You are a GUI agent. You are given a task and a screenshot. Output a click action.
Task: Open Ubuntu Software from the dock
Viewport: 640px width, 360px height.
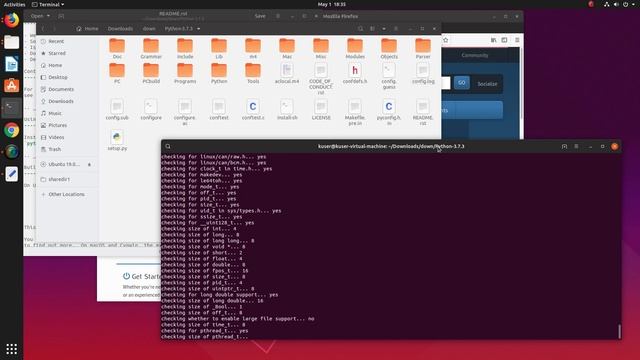pyautogui.click(x=11, y=86)
